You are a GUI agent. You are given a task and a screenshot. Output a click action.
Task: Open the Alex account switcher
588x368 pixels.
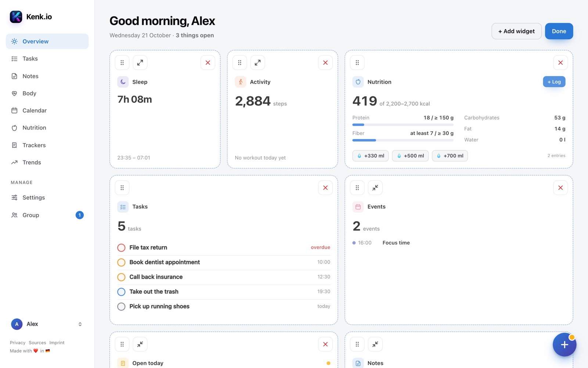point(47,324)
